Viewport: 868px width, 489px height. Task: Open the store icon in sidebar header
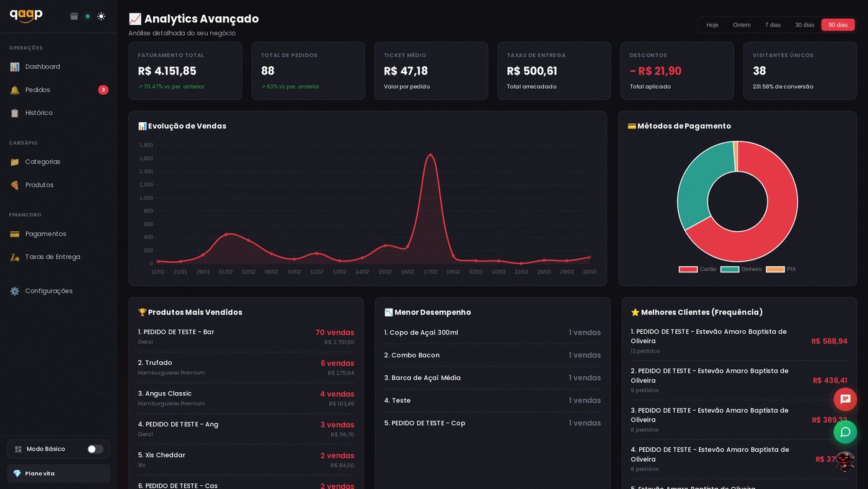74,17
